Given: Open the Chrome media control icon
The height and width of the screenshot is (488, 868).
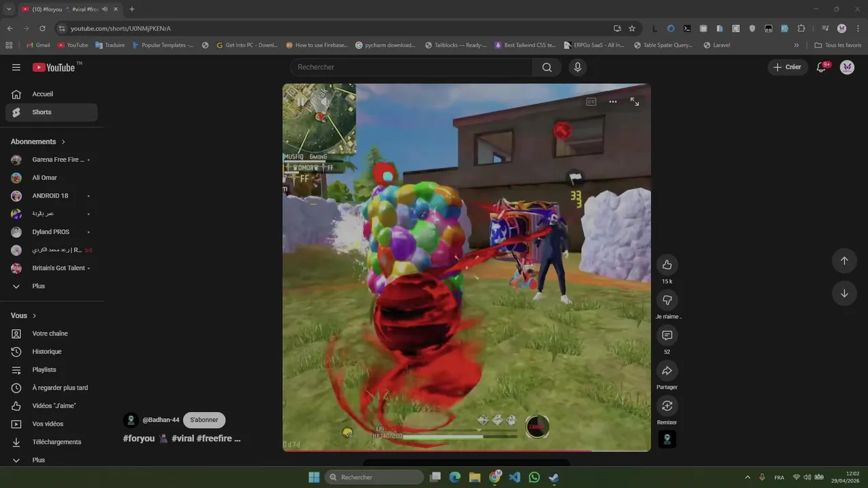Looking at the screenshot, I should [825, 28].
